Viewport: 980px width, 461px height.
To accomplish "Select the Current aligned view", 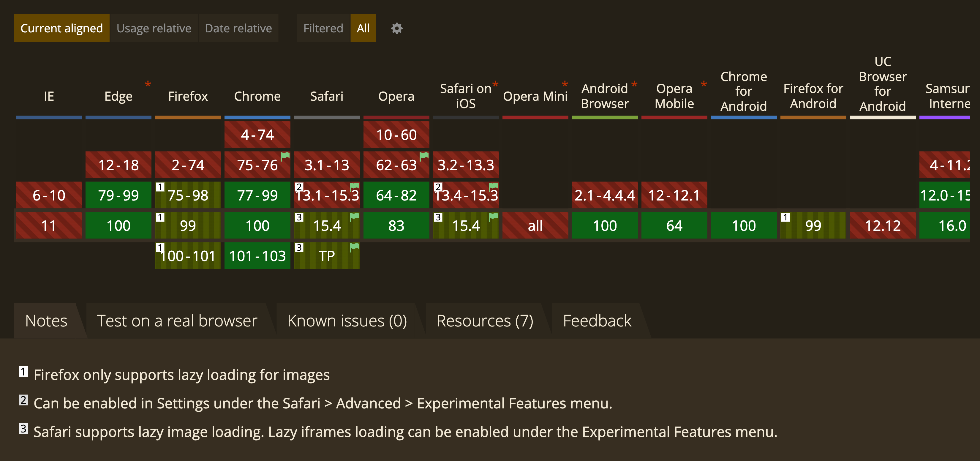I will (62, 28).
